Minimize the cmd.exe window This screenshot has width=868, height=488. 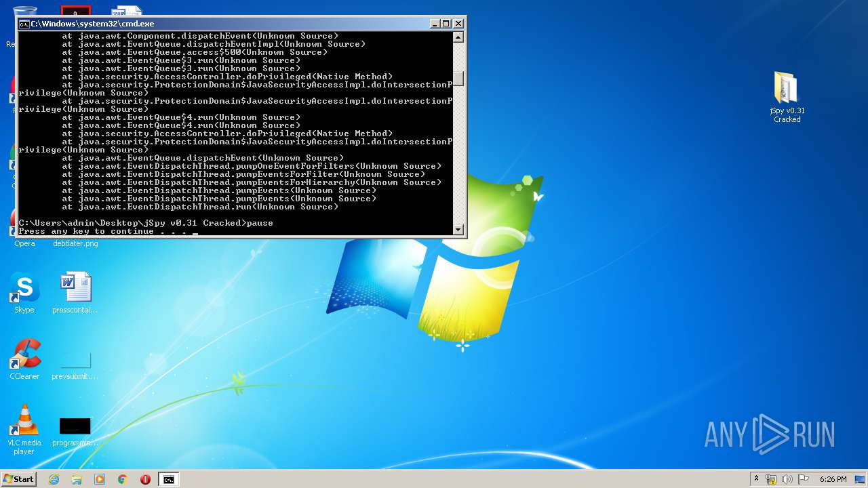tap(435, 24)
